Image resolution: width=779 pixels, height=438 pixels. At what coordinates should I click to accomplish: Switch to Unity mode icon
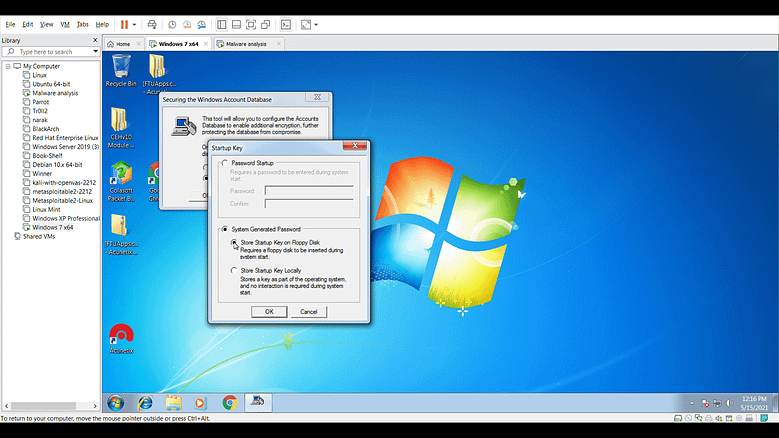266,24
